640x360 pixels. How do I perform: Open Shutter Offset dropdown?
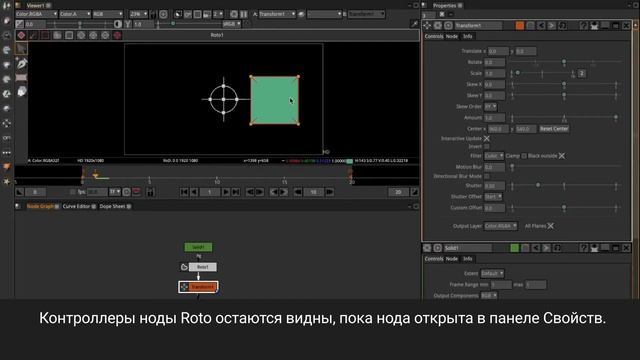pyautogui.click(x=493, y=197)
